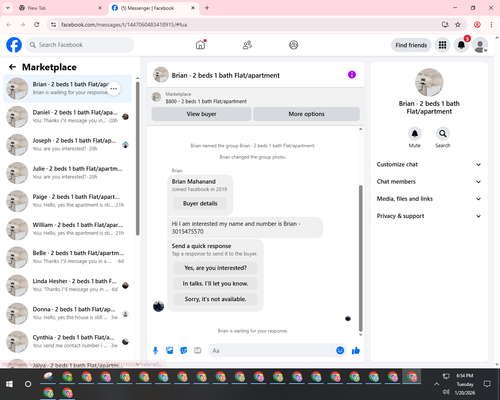Open the Friends icon in top navigation
This screenshot has height=400, width=500.
[x=247, y=45]
